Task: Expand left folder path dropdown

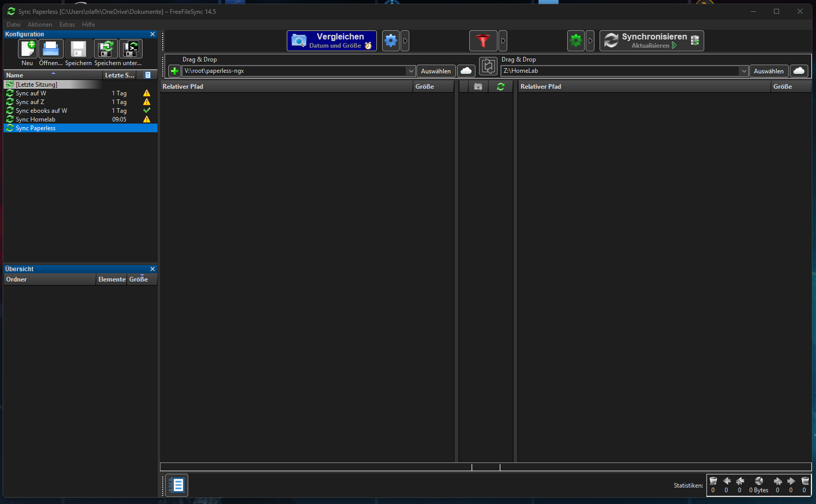Action: click(x=411, y=71)
